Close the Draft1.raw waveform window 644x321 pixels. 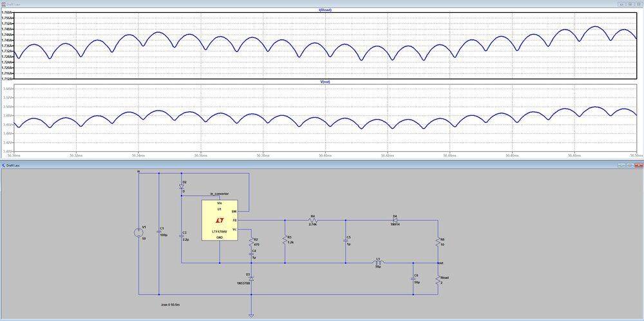tap(638, 3)
